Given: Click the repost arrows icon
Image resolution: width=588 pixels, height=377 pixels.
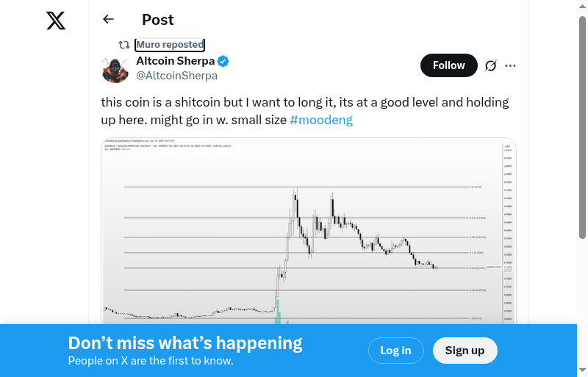Looking at the screenshot, I should [x=124, y=45].
